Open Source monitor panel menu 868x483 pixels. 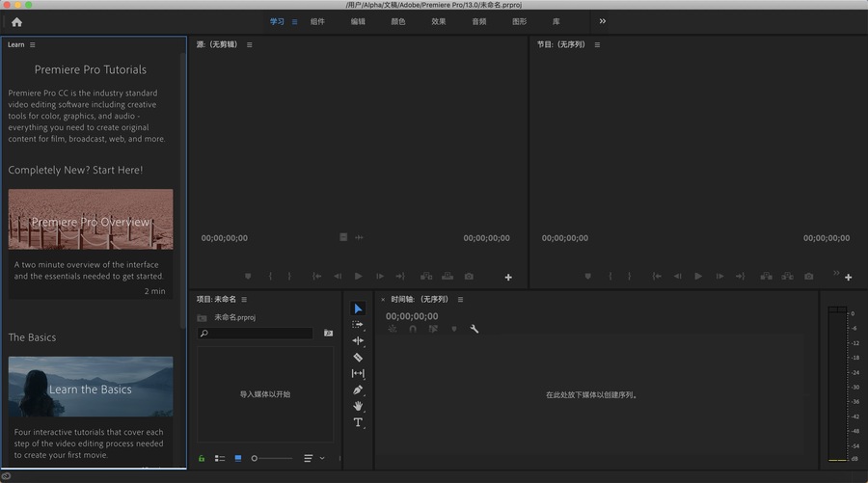coord(250,44)
